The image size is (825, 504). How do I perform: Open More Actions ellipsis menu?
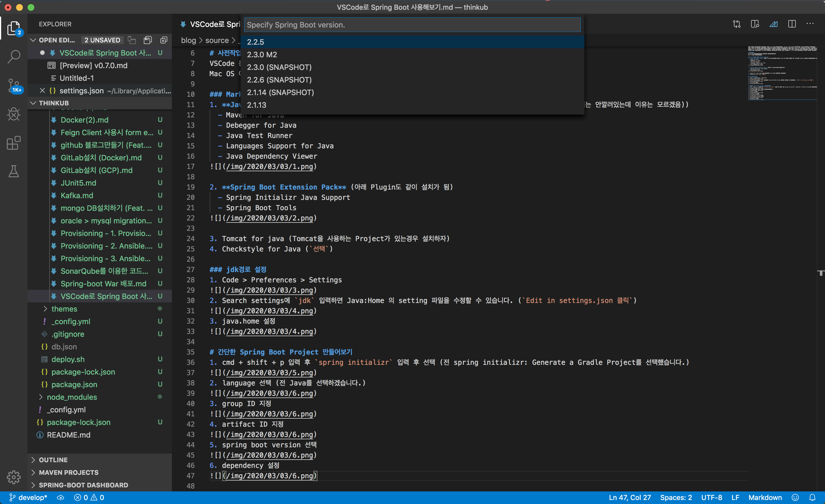pyautogui.click(x=810, y=24)
